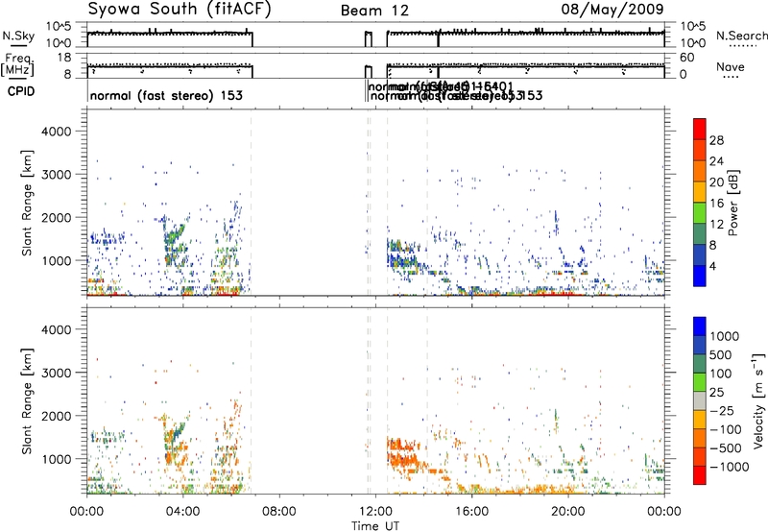This screenshot has width=768, height=532.
Task: Click the 'CPID' row label
Action: pos(21,91)
